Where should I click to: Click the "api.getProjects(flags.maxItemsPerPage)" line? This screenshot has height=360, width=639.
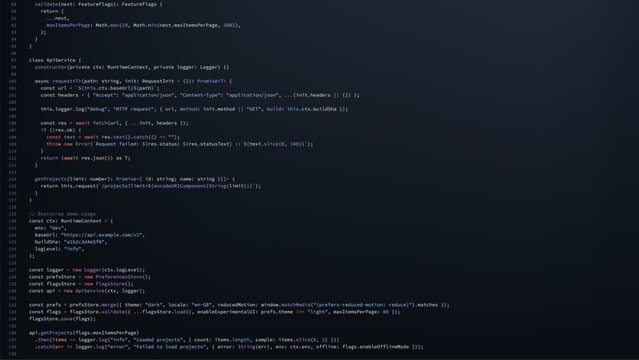(84, 333)
